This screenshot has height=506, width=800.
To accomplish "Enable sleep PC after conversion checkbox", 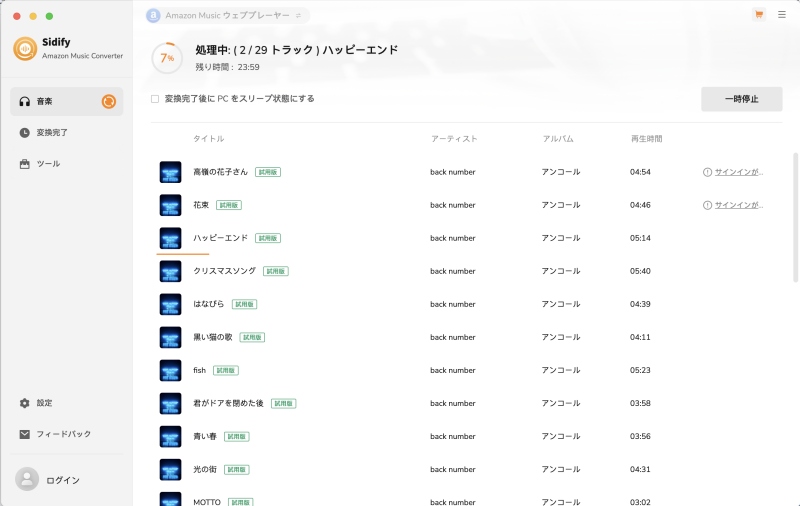I will point(155,99).
